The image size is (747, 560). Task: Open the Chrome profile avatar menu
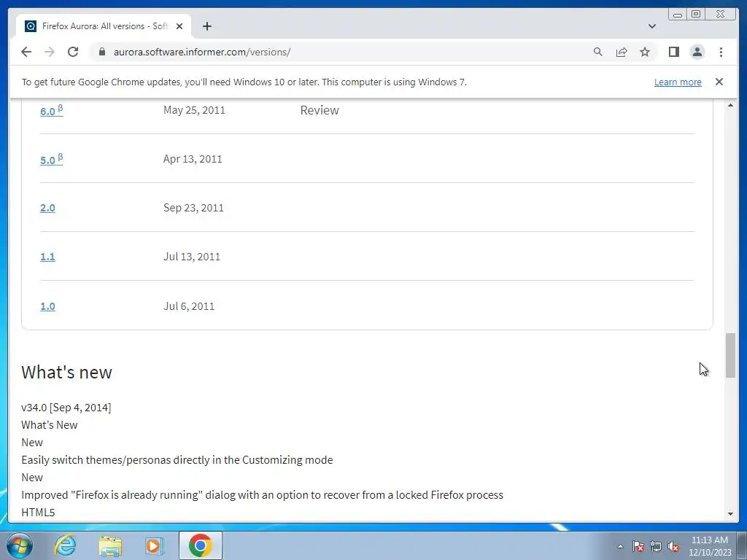click(697, 52)
